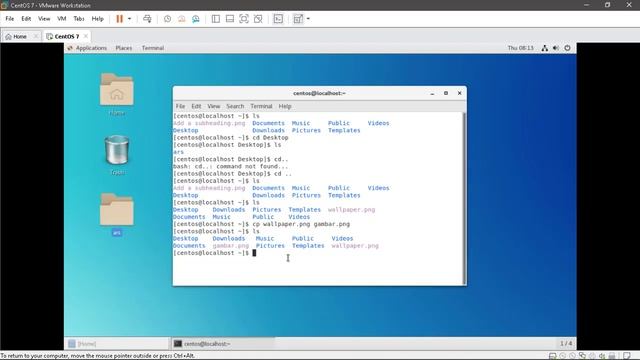Viewport: 640px width, 360px height.
Task: Switch to [Home] window in taskbar
Action: pos(116,344)
